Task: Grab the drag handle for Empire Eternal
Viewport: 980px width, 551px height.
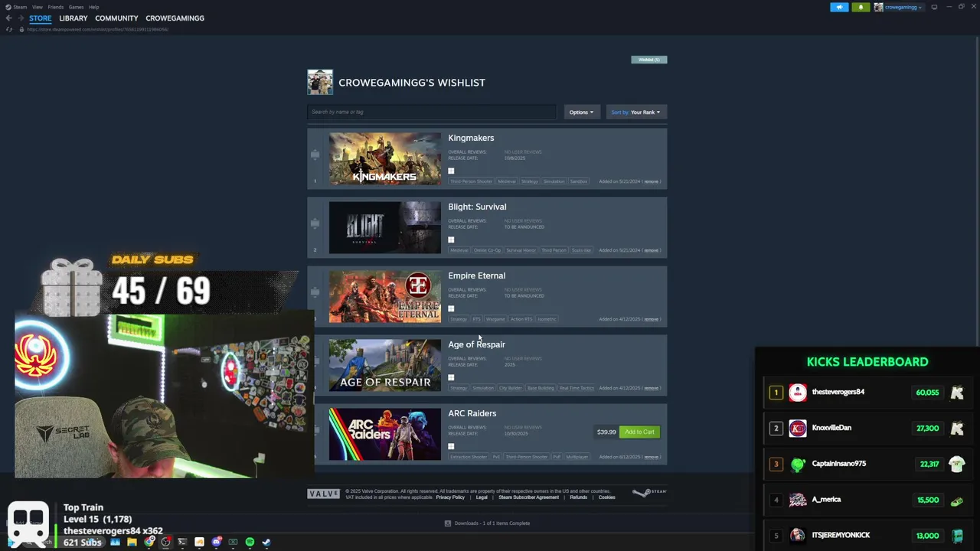Action: point(315,292)
